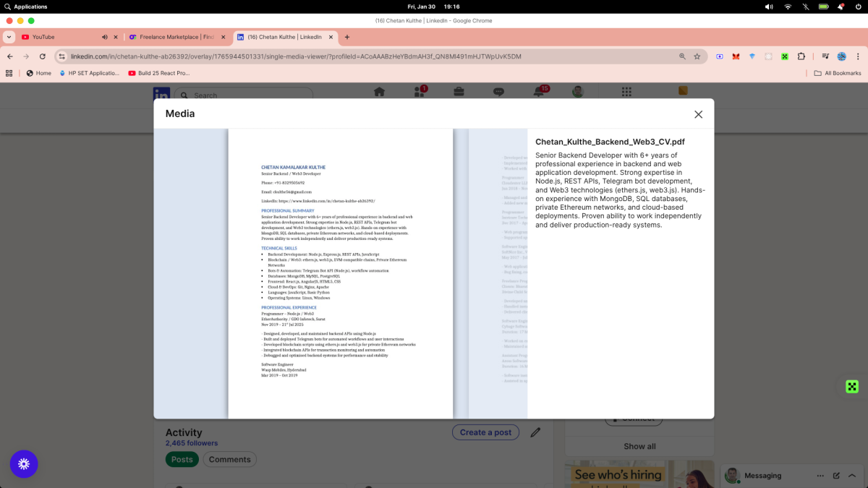Open LinkedIn Home icon

pyautogui.click(x=379, y=92)
